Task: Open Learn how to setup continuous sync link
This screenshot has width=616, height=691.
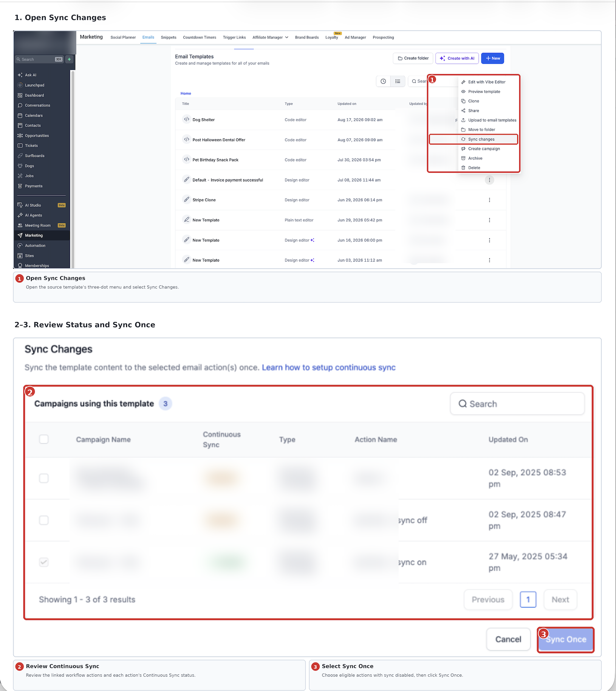Action: point(329,367)
